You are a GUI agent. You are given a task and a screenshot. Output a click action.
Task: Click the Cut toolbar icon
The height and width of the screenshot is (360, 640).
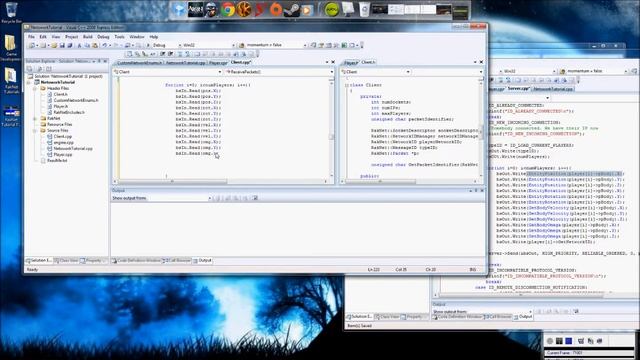[x=80, y=45]
